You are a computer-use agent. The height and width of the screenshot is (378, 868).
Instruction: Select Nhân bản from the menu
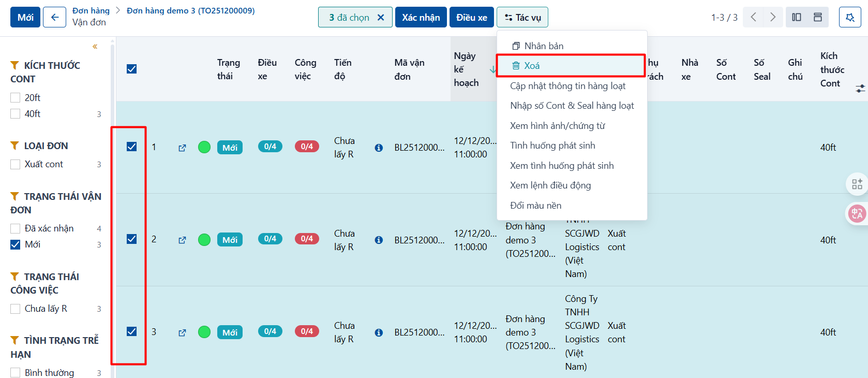pos(572,46)
